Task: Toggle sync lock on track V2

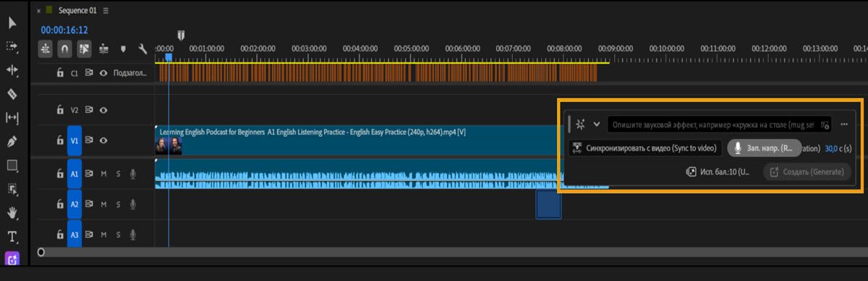Action: point(90,110)
